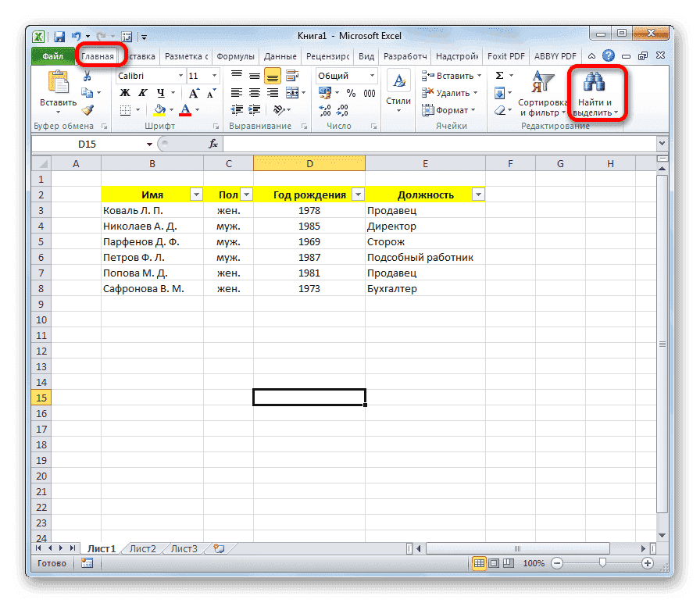The height and width of the screenshot is (603, 700).
Task: Open the Файл menu
Action: pos(55,55)
